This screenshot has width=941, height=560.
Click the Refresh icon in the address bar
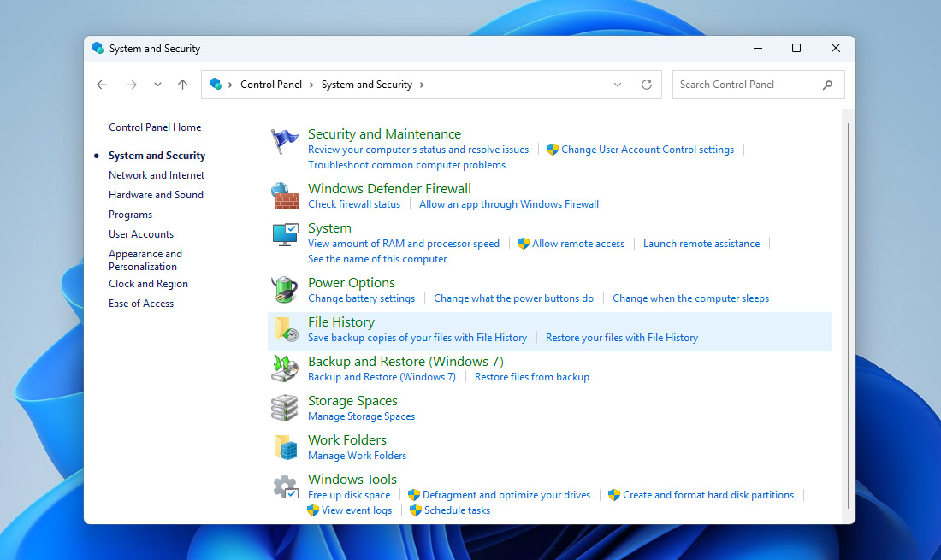click(x=647, y=85)
